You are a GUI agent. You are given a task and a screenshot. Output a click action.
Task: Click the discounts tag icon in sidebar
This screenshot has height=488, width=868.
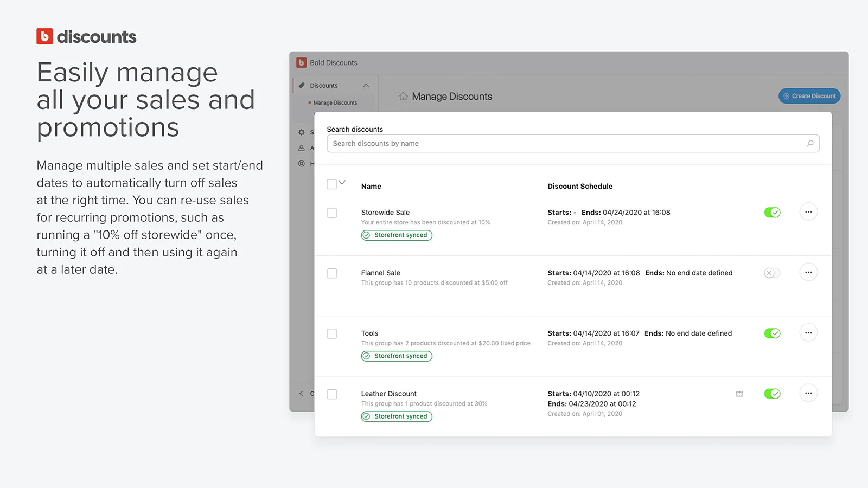pyautogui.click(x=302, y=86)
